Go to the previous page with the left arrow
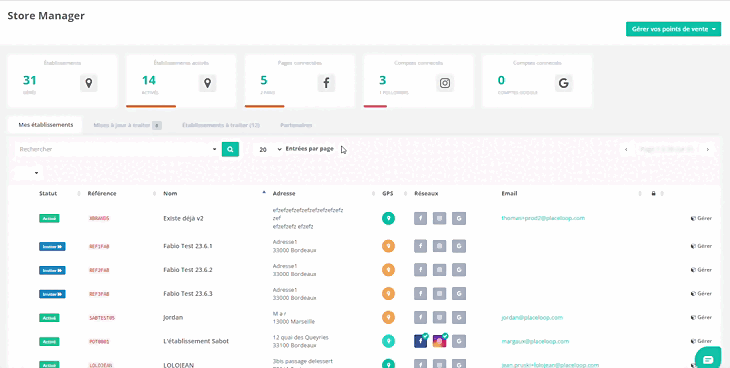This screenshot has height=368, width=730. [x=626, y=150]
